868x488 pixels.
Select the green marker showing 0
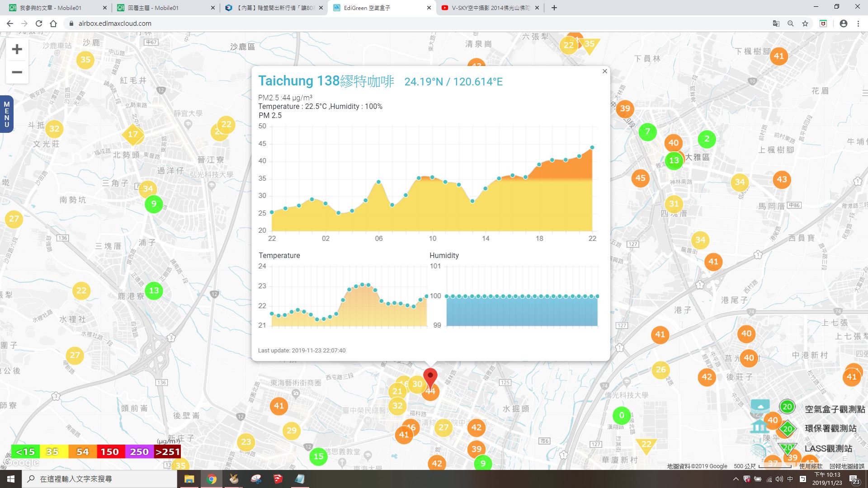tap(621, 416)
